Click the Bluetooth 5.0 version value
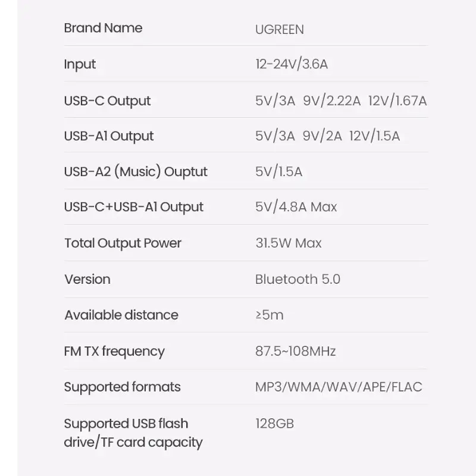Screen dimensions: 476x476 pyautogui.click(x=297, y=279)
